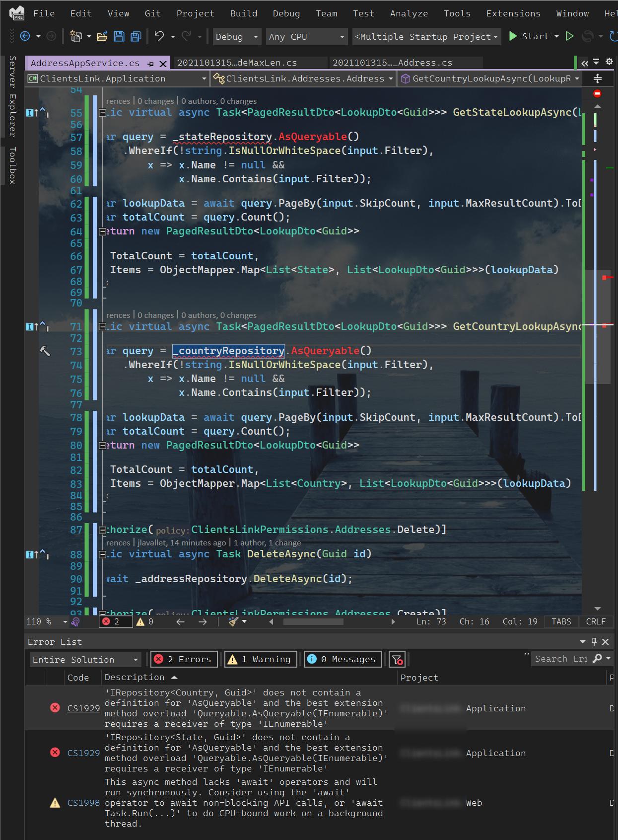This screenshot has width=618, height=840.
Task: Open the Extensions menu
Action: pos(513,13)
